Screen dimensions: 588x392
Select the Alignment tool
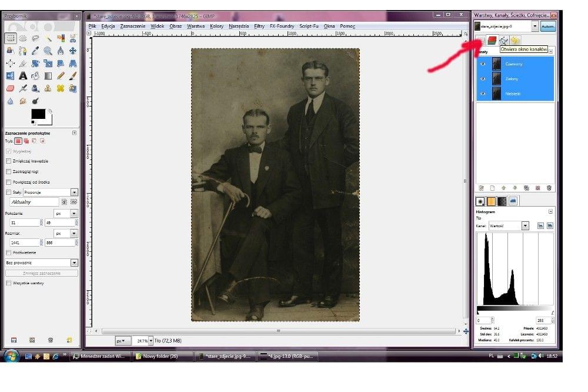point(11,63)
